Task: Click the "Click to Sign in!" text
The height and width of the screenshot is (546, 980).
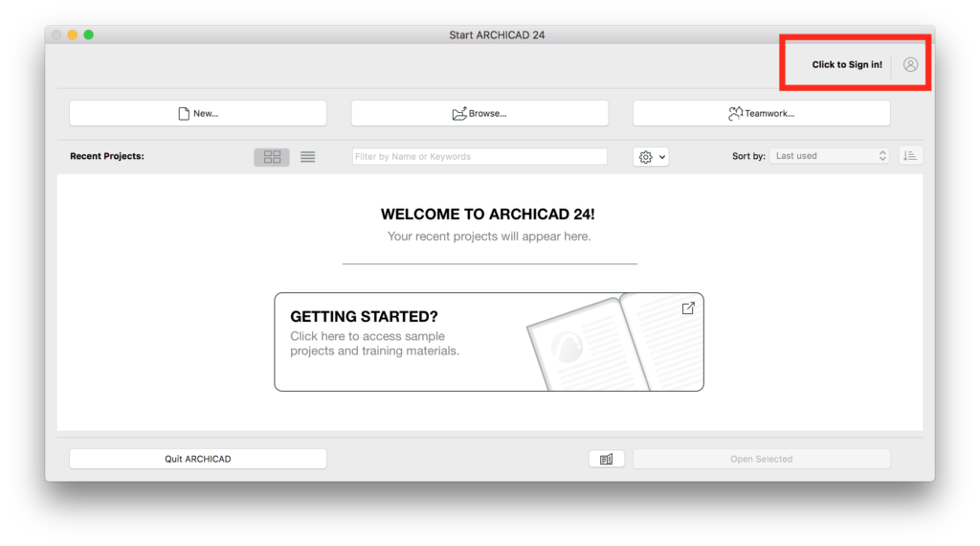Action: coord(846,65)
